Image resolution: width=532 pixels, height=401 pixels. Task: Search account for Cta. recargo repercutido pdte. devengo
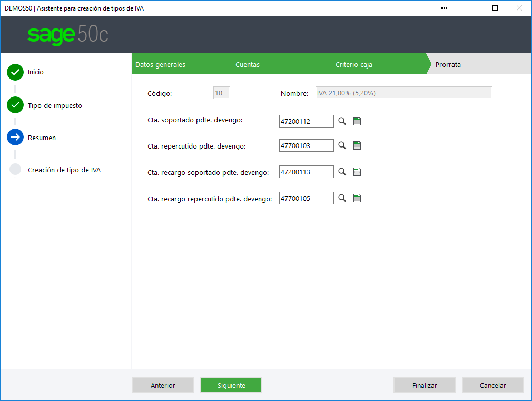click(x=342, y=198)
